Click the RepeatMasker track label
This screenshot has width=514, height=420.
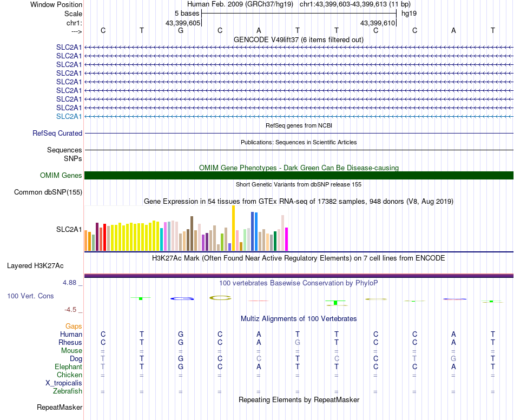(60, 407)
